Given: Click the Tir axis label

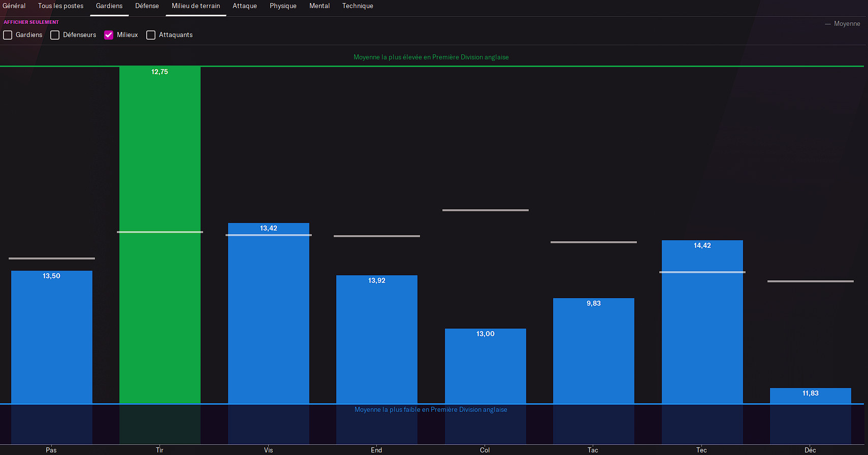Looking at the screenshot, I should [159, 450].
